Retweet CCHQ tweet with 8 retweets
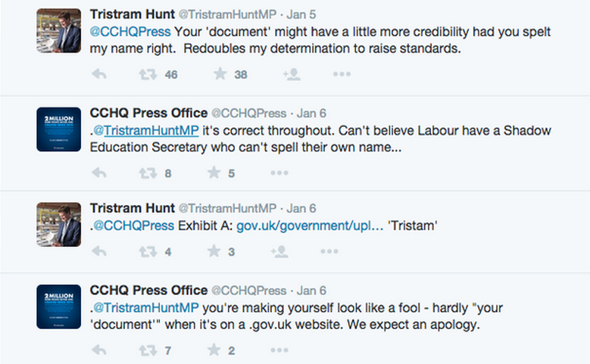 coord(148,173)
